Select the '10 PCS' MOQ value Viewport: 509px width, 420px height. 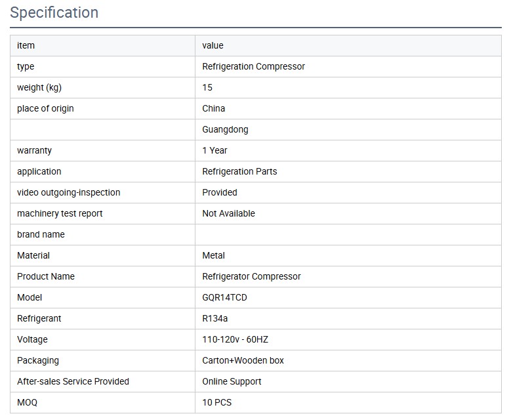tap(216, 402)
